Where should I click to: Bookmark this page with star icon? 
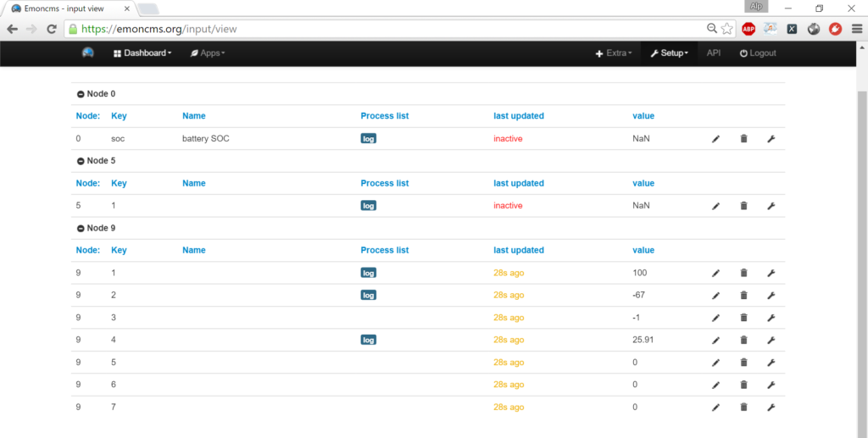point(726,28)
